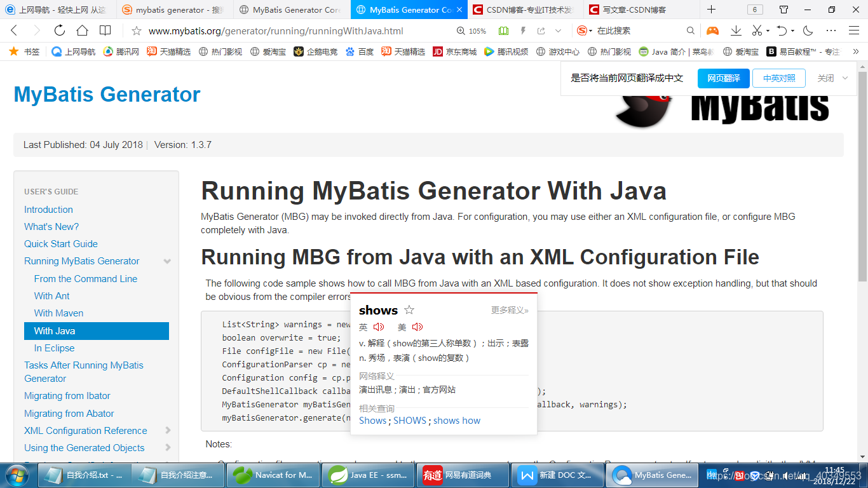Viewport: 868px width, 488px height.
Task: Click the search box 在此搜索
Action: (639, 30)
